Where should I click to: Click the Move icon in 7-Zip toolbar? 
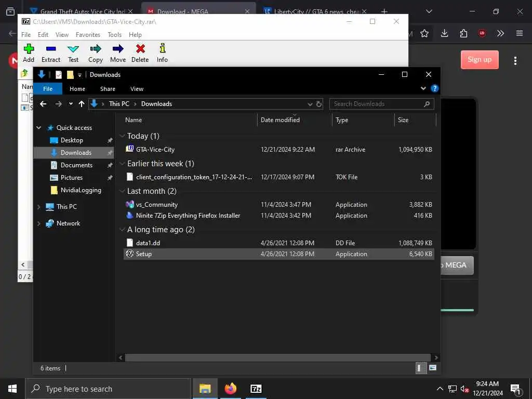coord(118,54)
